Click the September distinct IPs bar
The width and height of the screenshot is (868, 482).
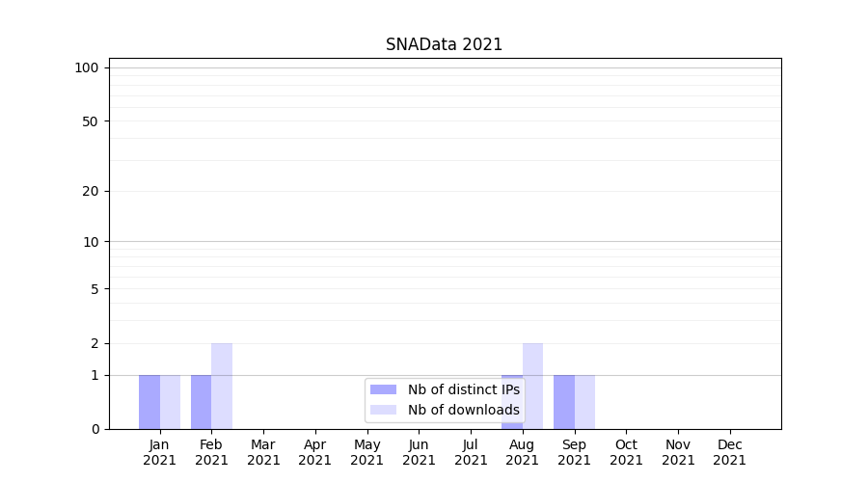tap(563, 402)
